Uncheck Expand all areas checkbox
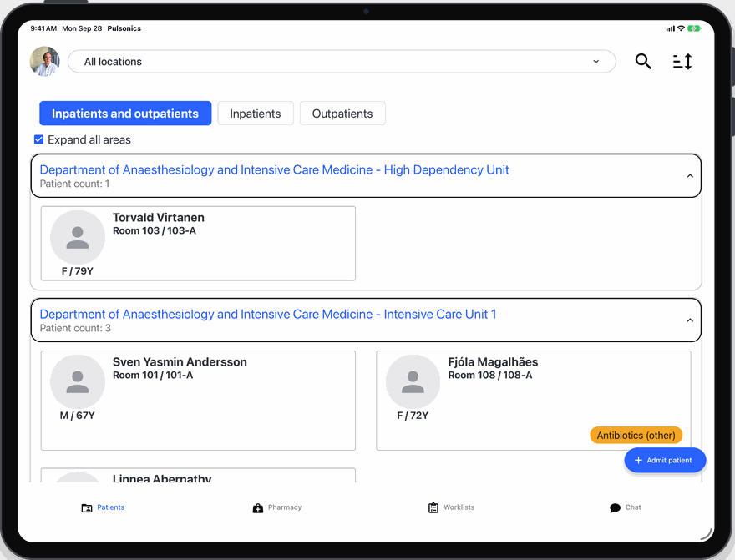 coord(39,139)
